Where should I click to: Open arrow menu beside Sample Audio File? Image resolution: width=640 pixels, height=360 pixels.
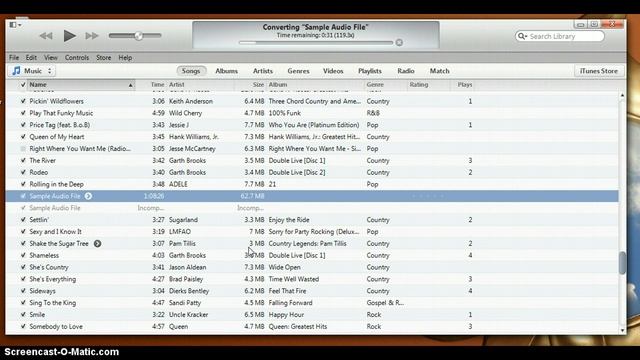pos(88,196)
